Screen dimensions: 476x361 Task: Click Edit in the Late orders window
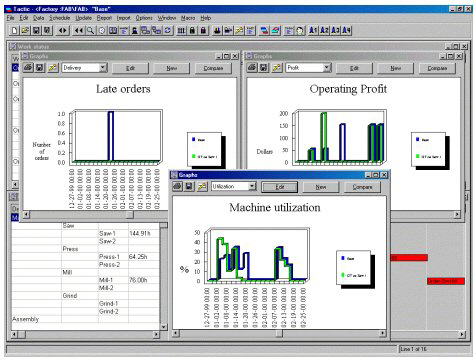130,68
